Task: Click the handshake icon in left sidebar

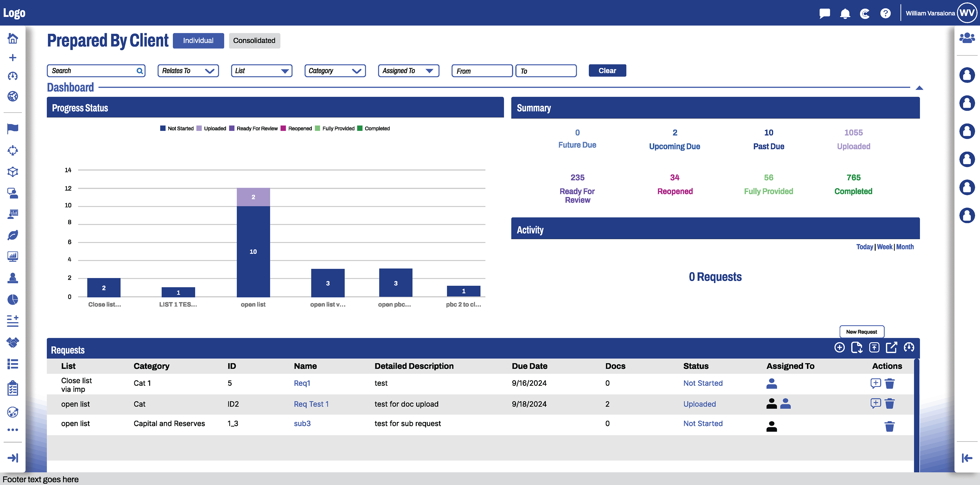Action: tap(13, 342)
